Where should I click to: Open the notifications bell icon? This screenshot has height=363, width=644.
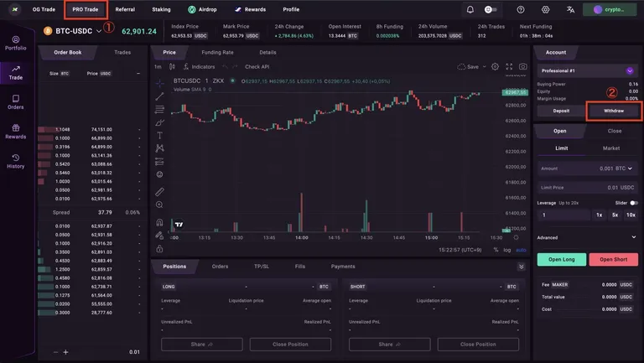coord(470,9)
